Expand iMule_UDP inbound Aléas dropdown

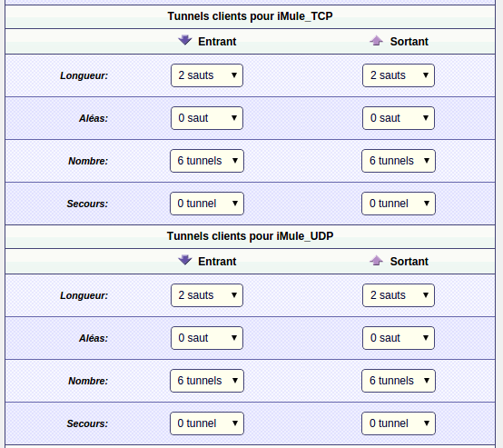[207, 338]
